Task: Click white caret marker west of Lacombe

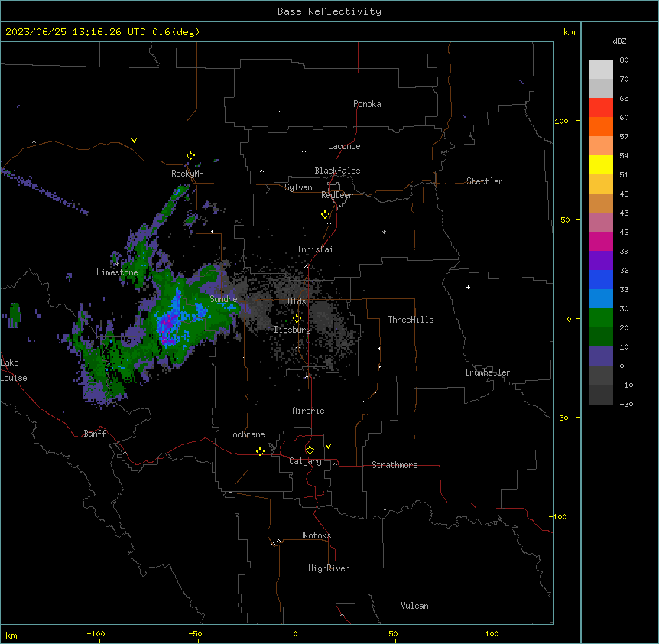Action: click(x=304, y=151)
